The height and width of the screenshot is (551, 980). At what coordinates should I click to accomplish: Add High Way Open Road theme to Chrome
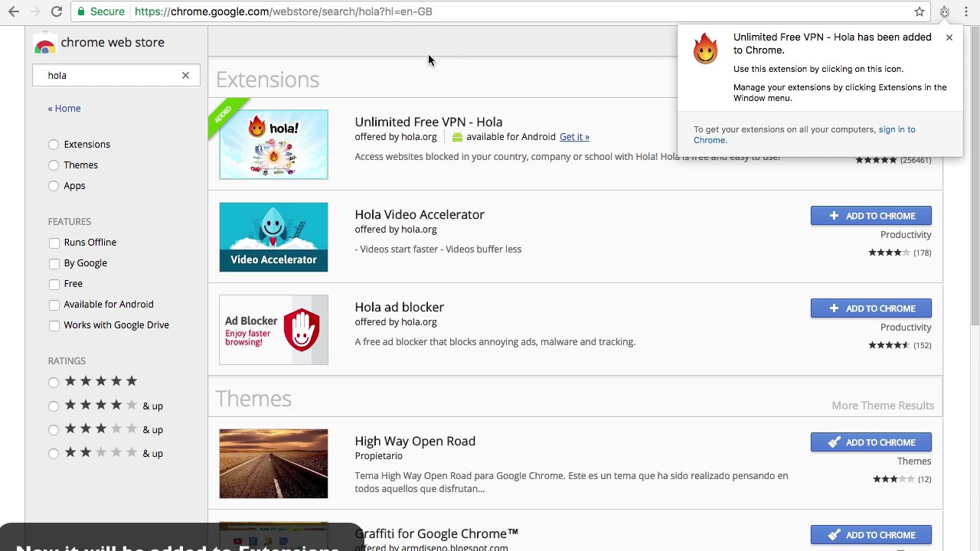871,442
